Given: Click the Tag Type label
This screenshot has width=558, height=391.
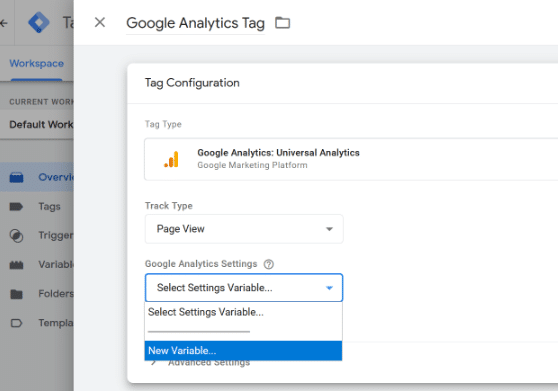Looking at the screenshot, I should tap(163, 124).
